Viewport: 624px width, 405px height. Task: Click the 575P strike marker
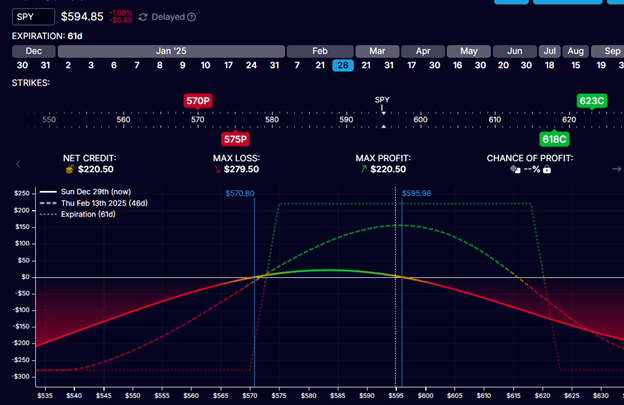coord(236,139)
